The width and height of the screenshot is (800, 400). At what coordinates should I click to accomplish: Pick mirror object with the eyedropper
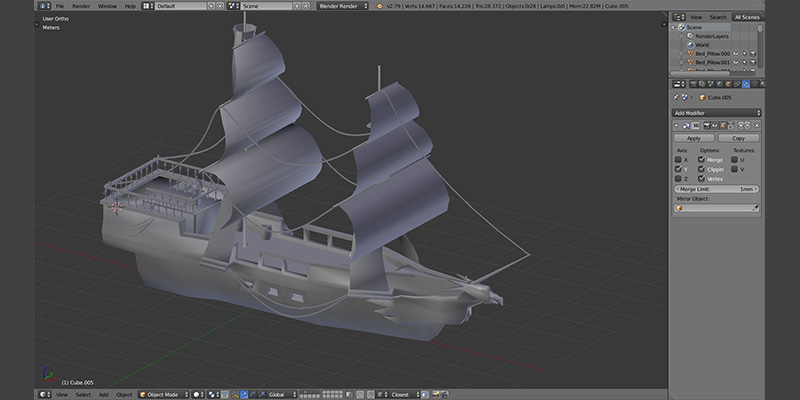pos(756,208)
